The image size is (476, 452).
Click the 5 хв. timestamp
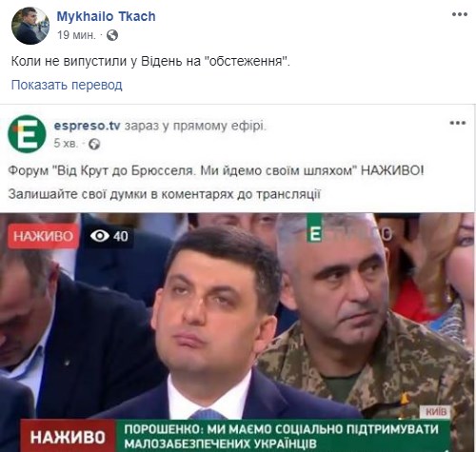coord(66,144)
